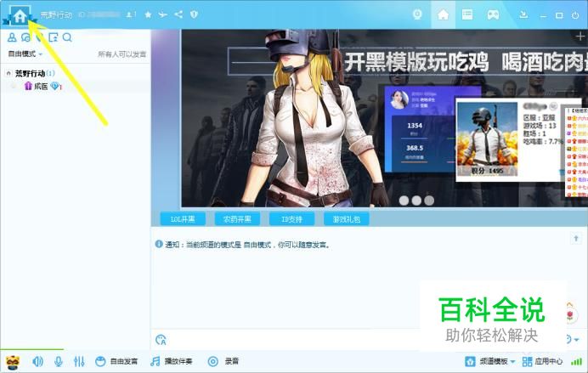Open the 频道模板 dropdown
The width and height of the screenshot is (588, 373).
(489, 361)
